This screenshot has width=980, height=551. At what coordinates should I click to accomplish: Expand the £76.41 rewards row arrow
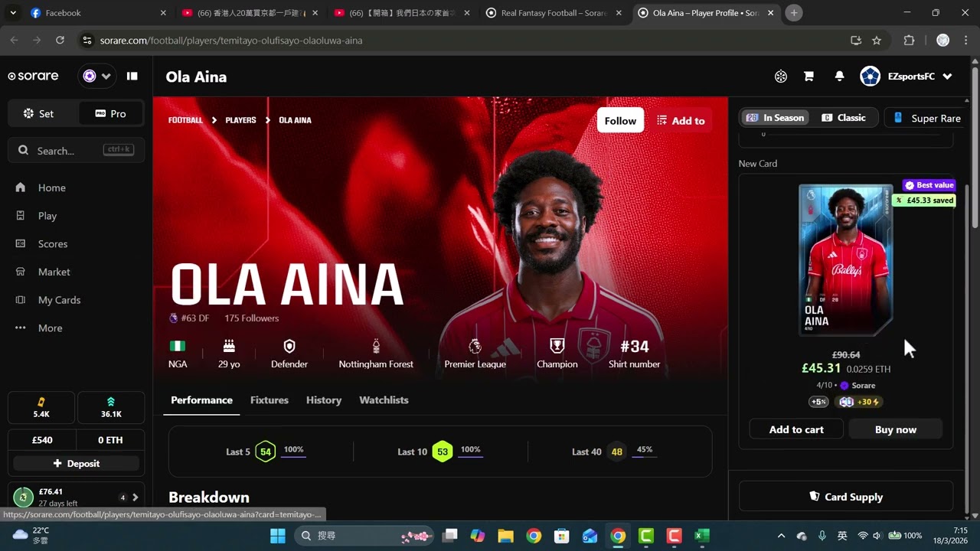[x=136, y=497]
